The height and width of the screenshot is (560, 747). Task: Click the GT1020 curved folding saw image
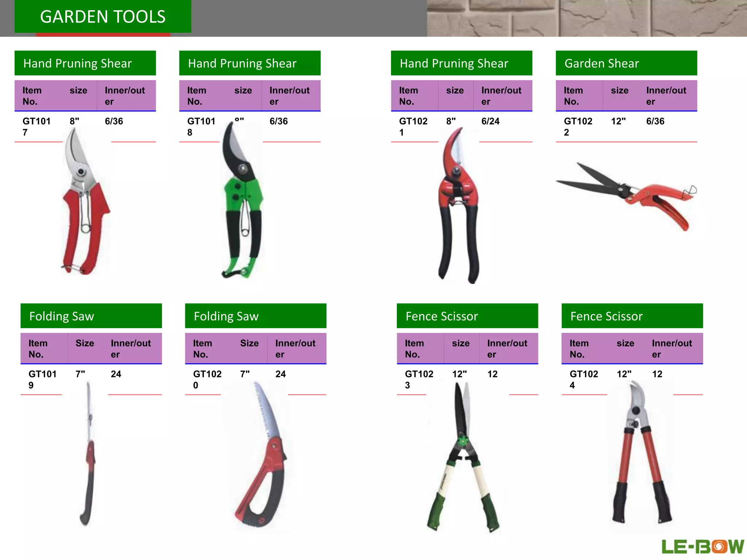[x=261, y=454]
